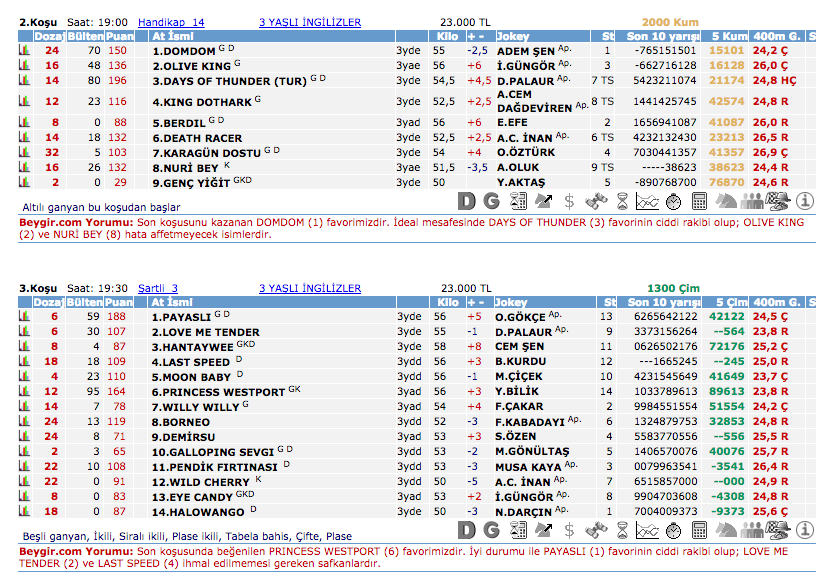Click the stopwatch icon below race 3 table
This screenshot has width=836, height=587.
(673, 529)
